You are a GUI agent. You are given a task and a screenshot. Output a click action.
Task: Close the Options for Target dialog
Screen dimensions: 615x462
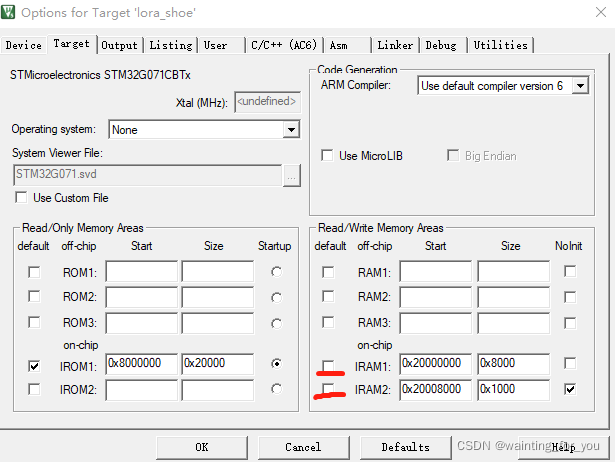tap(600, 12)
